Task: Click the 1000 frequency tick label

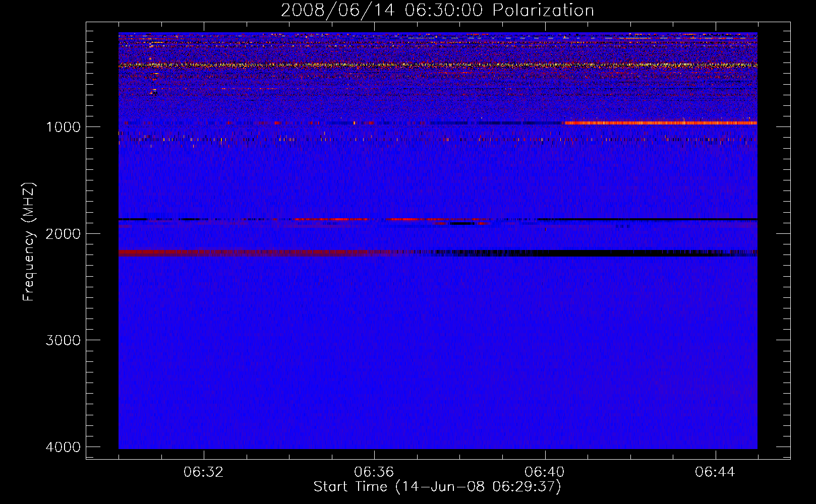Action: point(63,127)
